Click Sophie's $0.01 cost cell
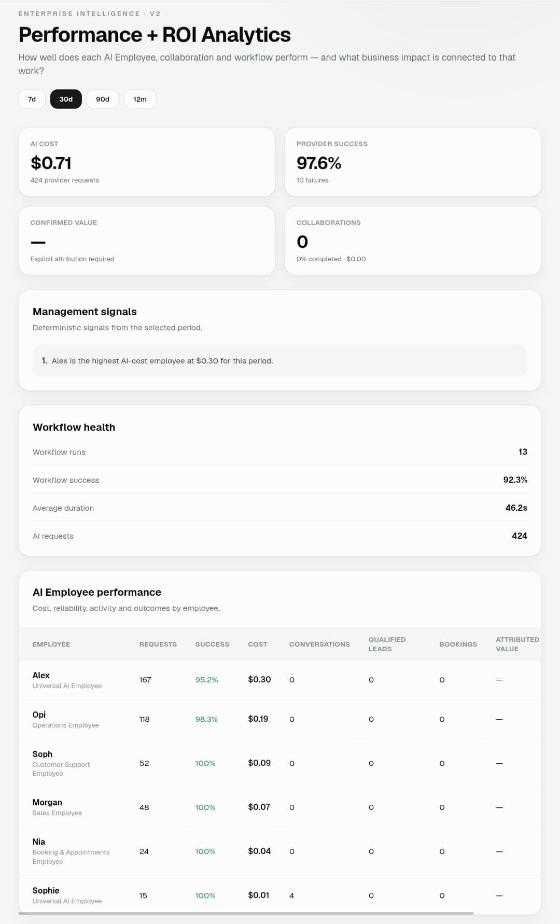The height and width of the screenshot is (924, 560). click(259, 895)
